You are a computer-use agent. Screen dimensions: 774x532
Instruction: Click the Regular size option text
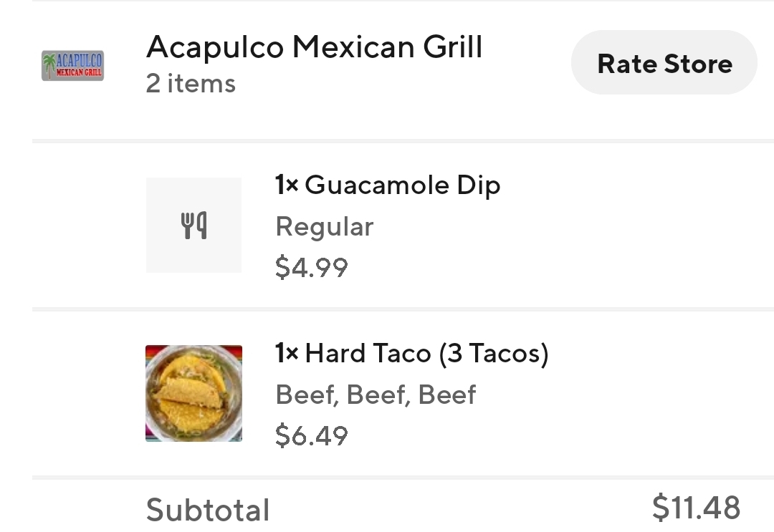325,227
